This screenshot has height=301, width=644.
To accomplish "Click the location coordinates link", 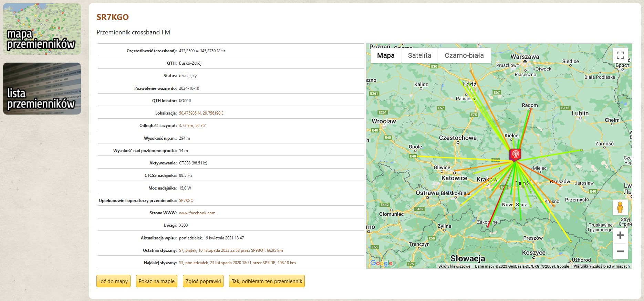I will [201, 113].
